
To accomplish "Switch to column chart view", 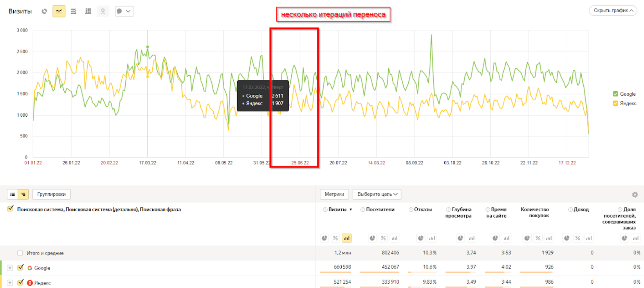I will 88,11.
